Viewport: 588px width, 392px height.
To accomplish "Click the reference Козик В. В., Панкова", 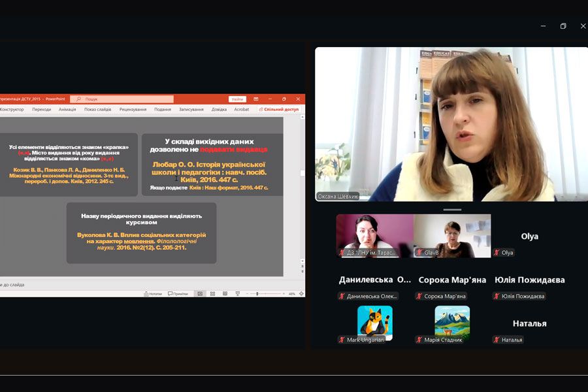I will click(x=69, y=176).
